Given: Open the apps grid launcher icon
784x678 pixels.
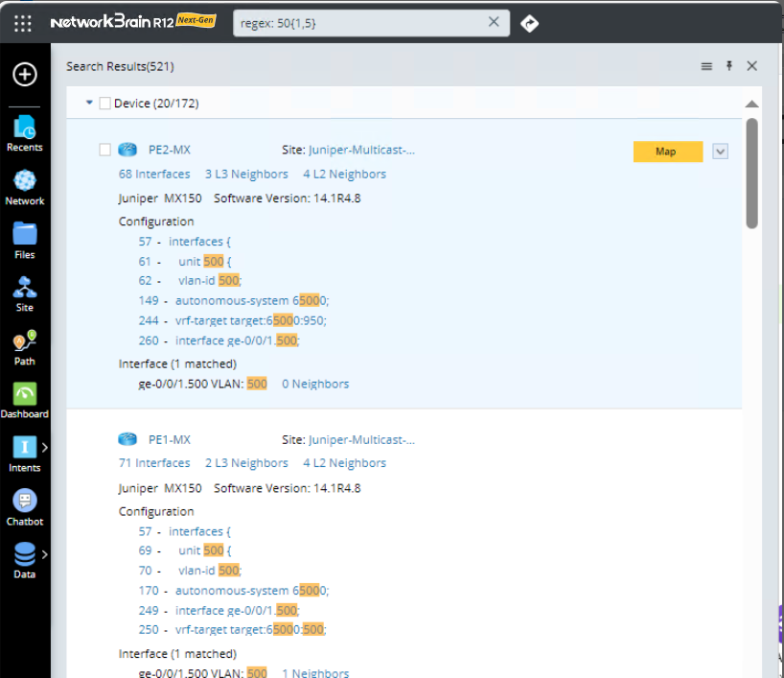Looking at the screenshot, I should (x=23, y=23).
